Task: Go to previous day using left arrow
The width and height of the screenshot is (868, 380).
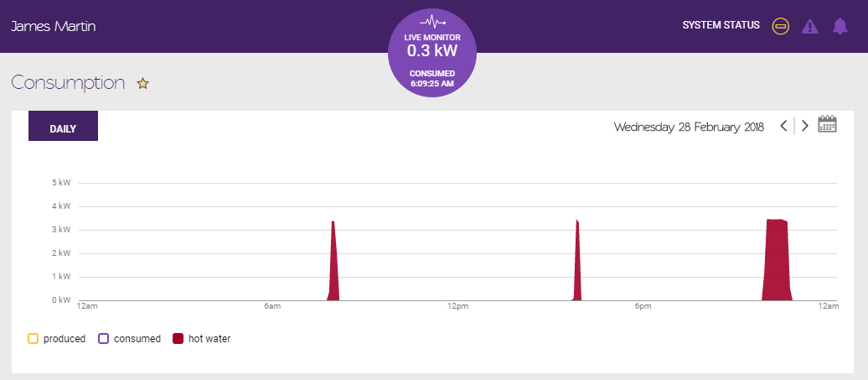Action: pyautogui.click(x=783, y=126)
